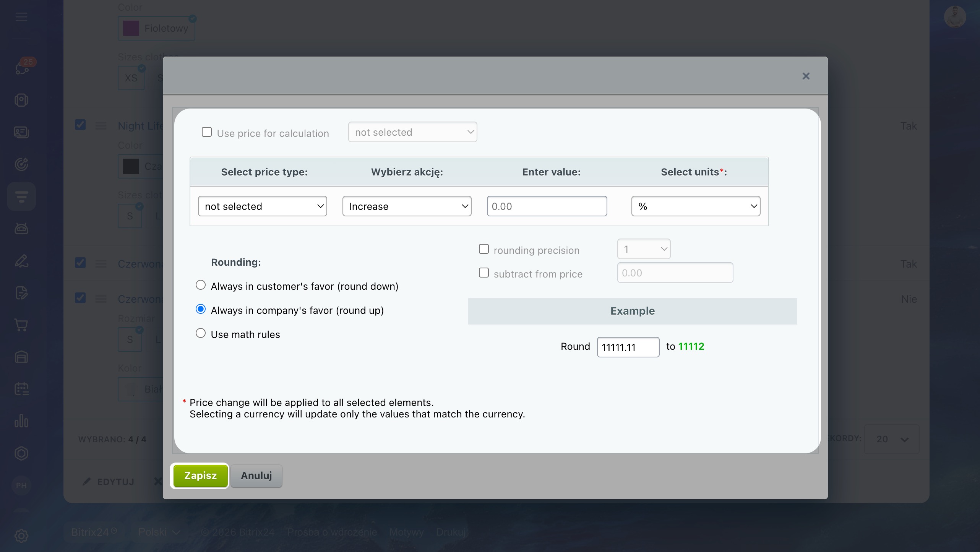
Task: Enable 'Use price for calculation' checkbox
Action: pyautogui.click(x=207, y=132)
